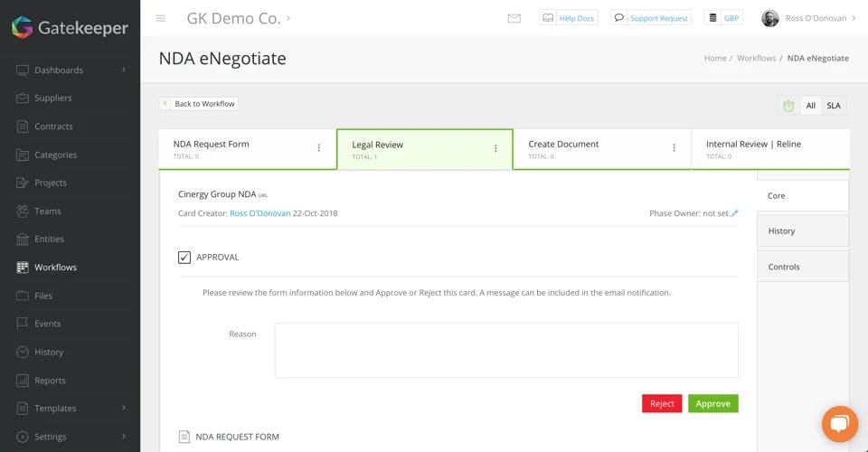
Task: Open Workflows from the sidebar
Action: click(x=56, y=268)
